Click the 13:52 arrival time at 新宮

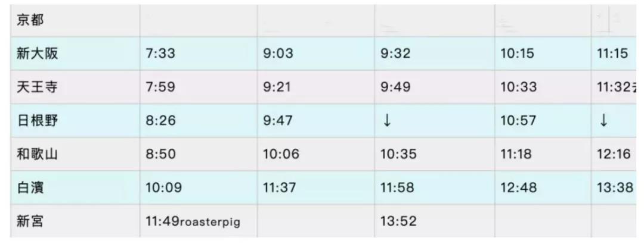click(398, 221)
